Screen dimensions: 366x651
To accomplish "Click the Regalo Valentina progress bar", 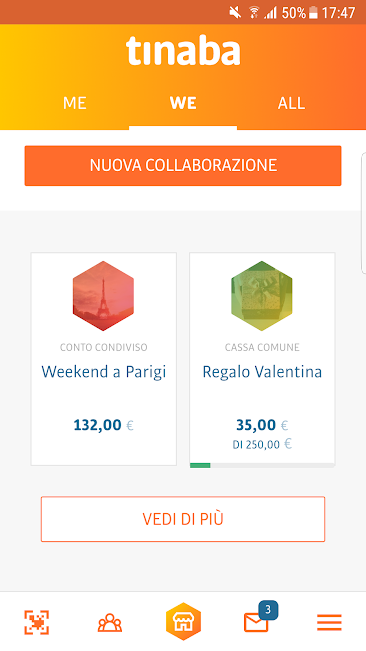I will pos(262,465).
